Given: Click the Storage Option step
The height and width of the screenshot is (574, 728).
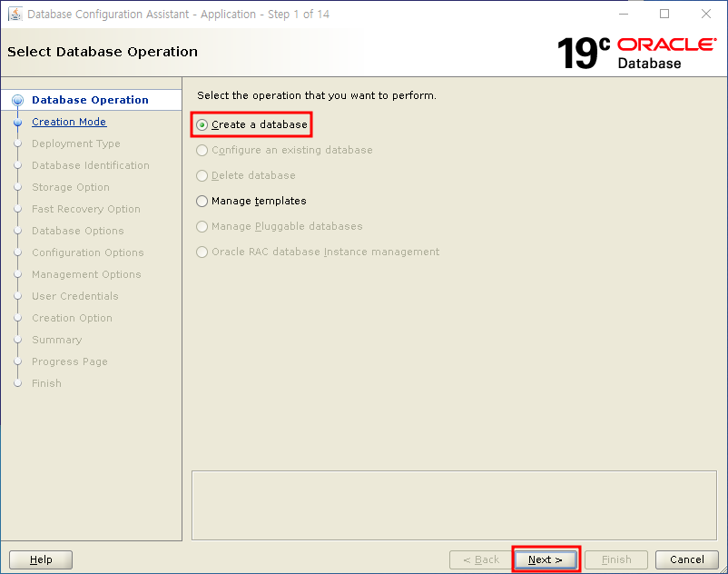Looking at the screenshot, I should [71, 187].
